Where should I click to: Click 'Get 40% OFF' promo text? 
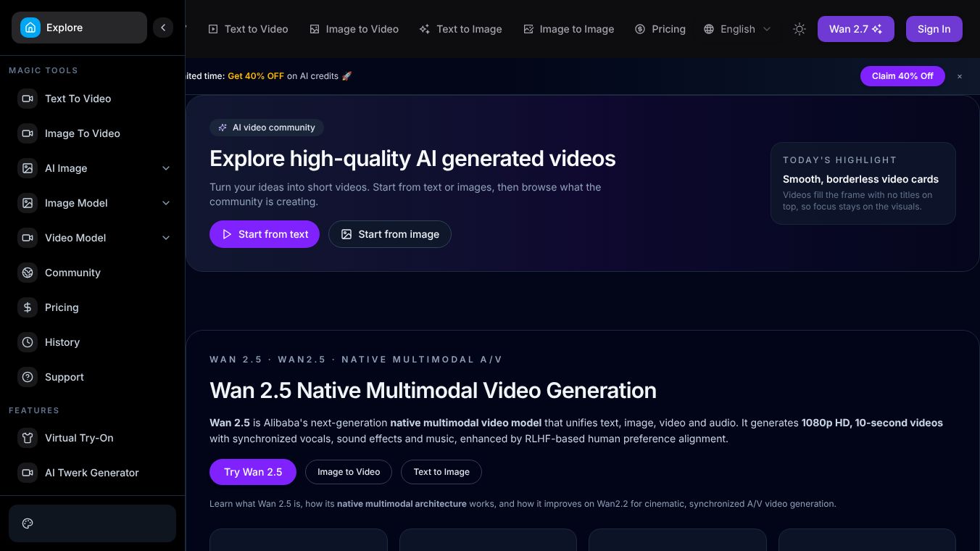point(256,76)
